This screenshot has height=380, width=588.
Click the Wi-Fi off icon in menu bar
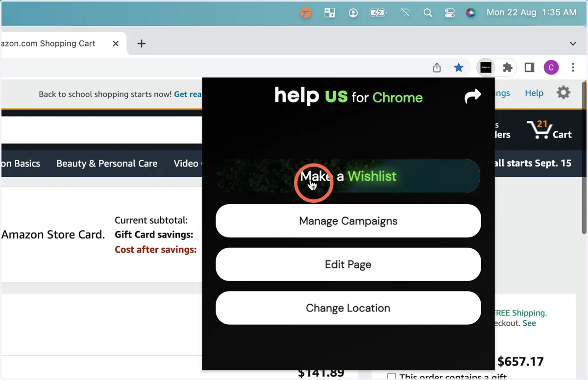pyautogui.click(x=405, y=13)
